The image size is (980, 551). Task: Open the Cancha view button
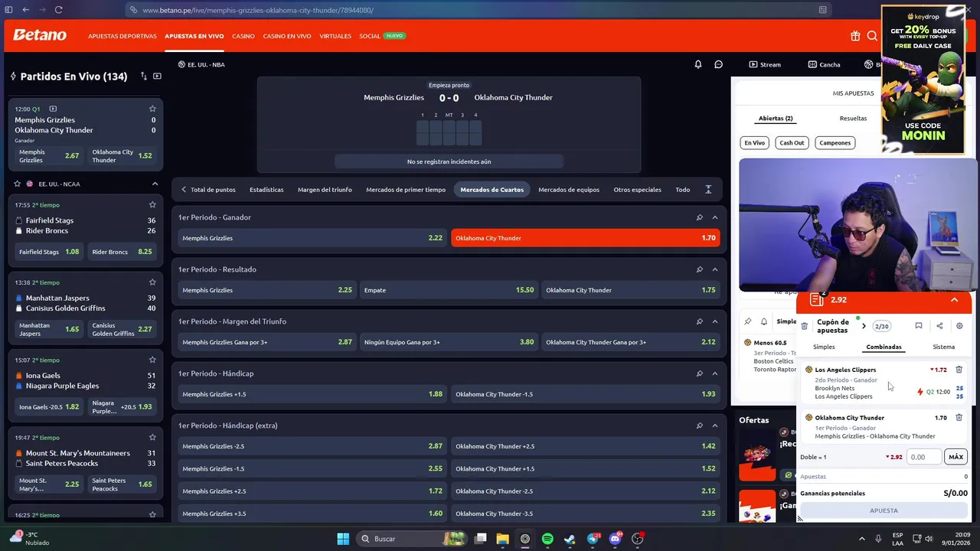pos(825,64)
